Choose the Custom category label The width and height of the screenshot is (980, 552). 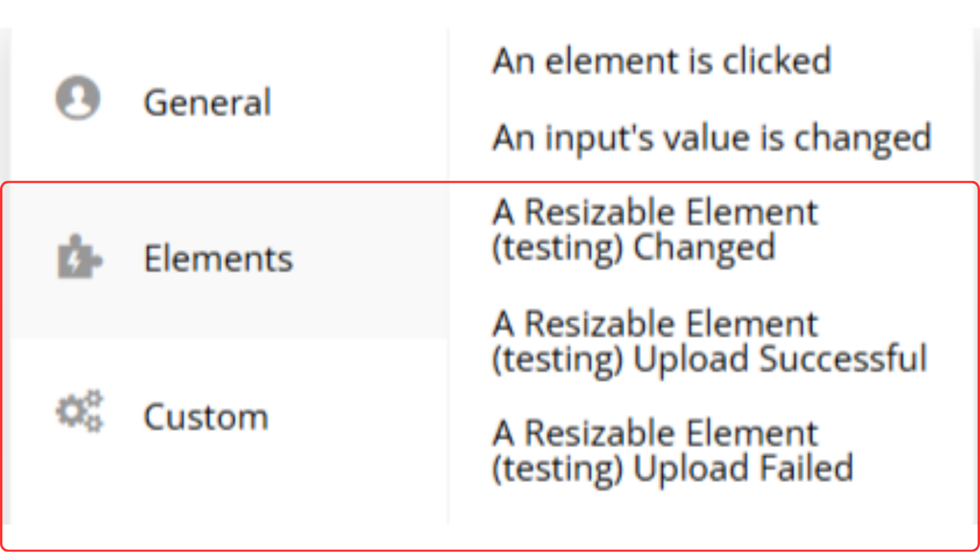pos(206,416)
